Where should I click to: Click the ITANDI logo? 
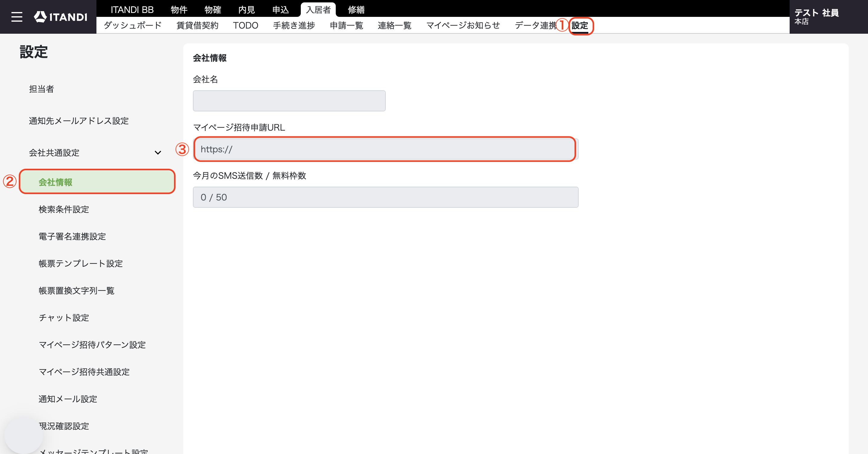click(61, 17)
